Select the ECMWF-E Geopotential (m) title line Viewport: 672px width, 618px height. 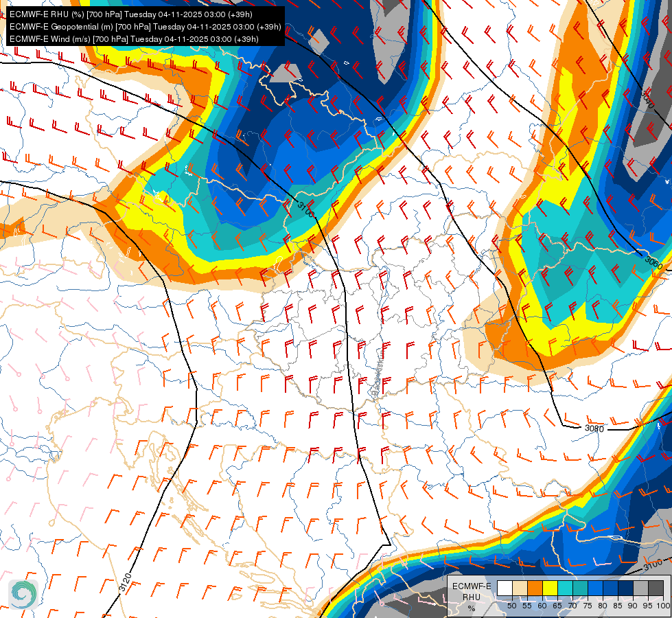tap(146, 27)
